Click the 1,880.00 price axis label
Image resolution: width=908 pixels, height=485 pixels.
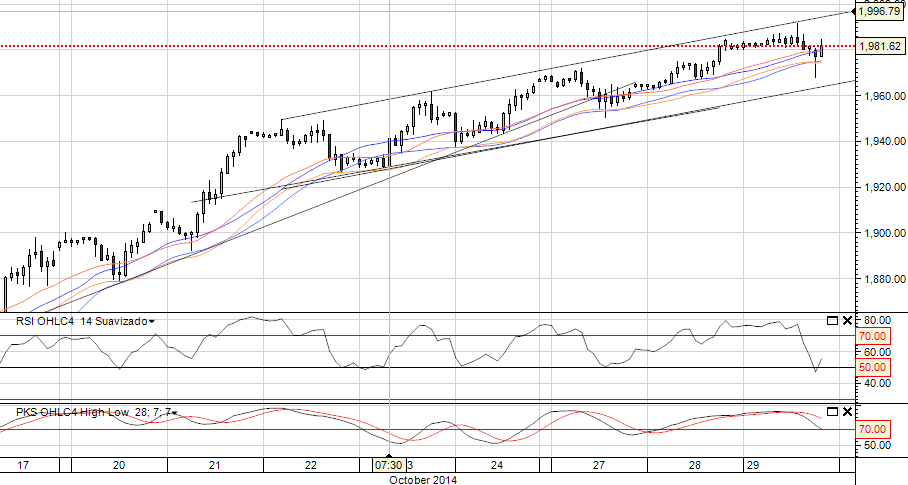[x=883, y=279]
